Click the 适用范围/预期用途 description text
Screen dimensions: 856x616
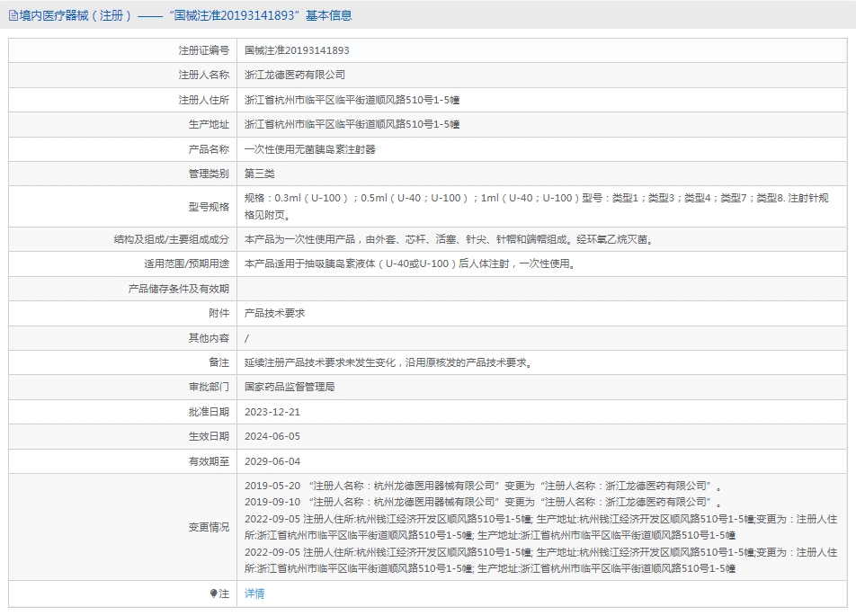[410, 263]
